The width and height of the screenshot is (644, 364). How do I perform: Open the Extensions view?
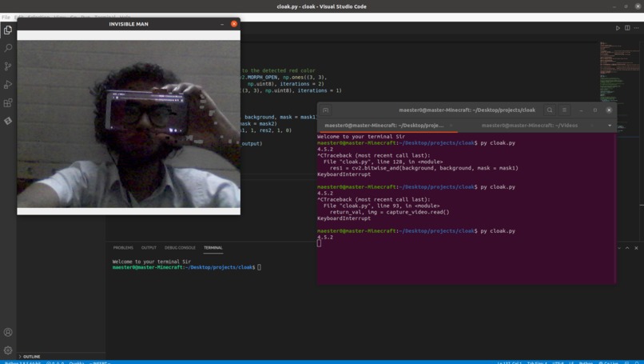8,102
